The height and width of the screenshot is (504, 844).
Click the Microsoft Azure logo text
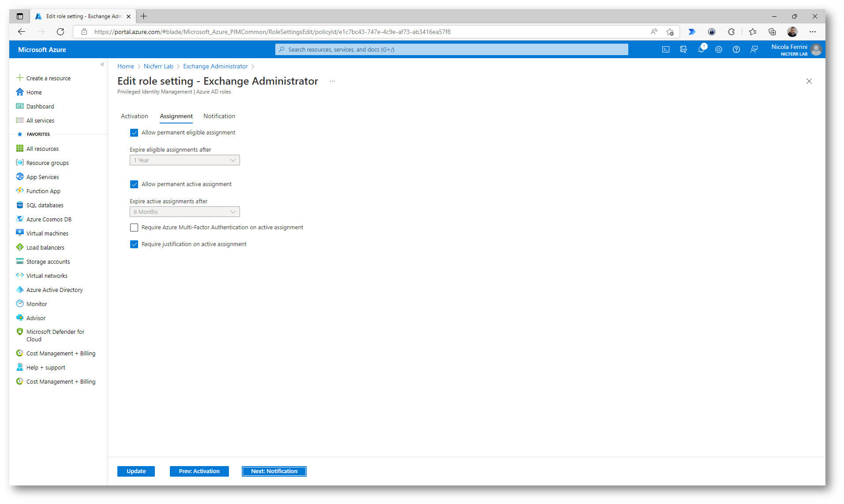42,50
